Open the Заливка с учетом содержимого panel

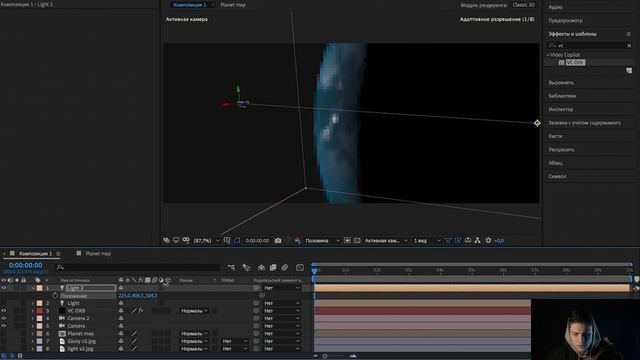click(584, 122)
